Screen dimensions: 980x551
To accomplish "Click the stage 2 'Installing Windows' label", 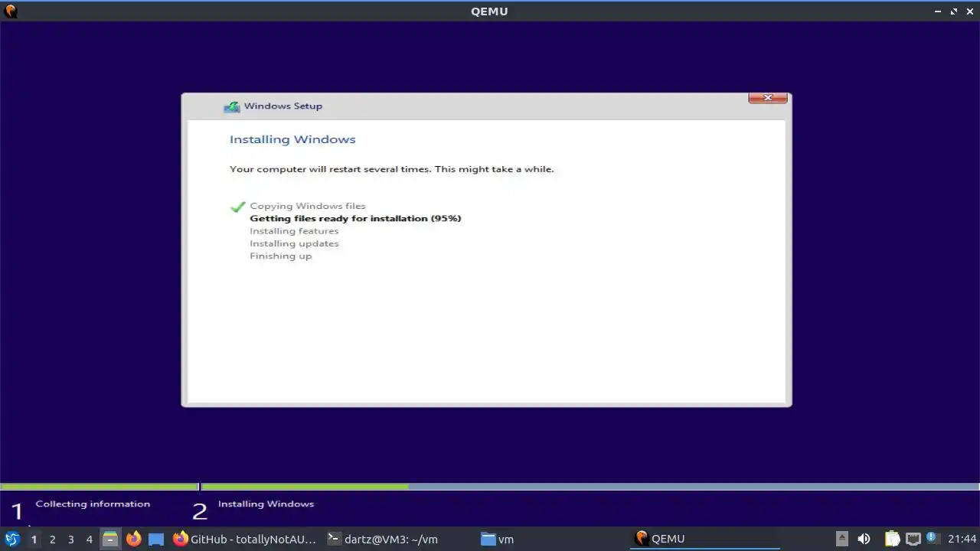I will (x=266, y=504).
